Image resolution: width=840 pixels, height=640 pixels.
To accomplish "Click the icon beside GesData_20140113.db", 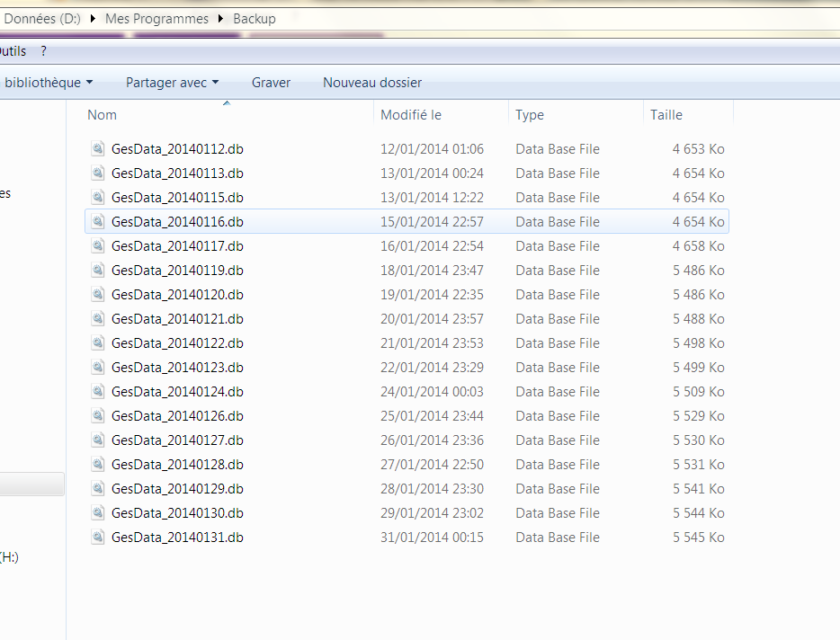I will (x=98, y=173).
